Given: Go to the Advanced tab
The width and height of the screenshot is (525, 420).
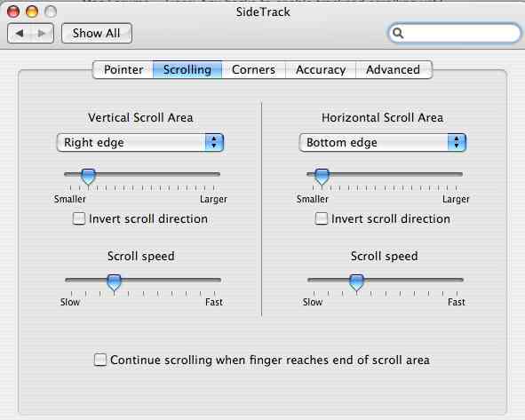Looking at the screenshot, I should coord(393,69).
